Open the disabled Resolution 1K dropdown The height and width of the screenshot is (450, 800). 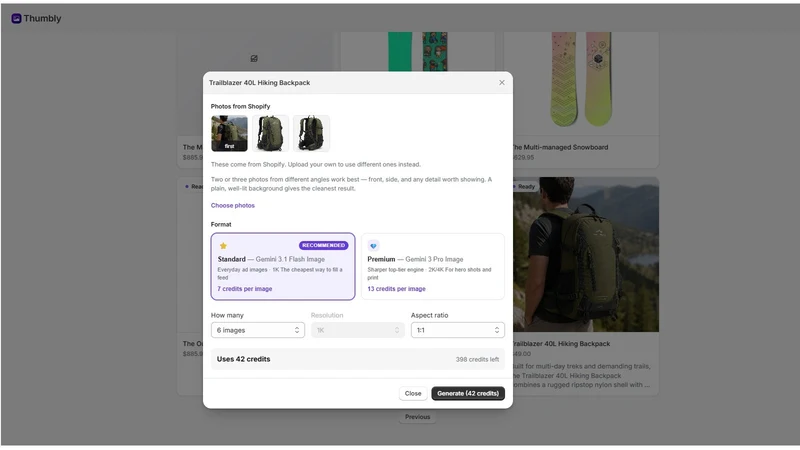point(358,330)
